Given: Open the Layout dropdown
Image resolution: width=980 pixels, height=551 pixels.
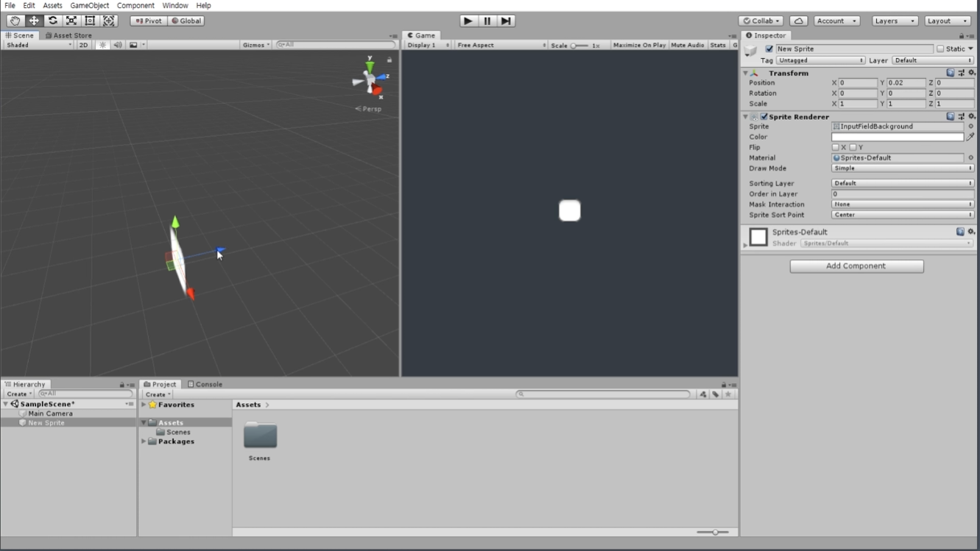Looking at the screenshot, I should [948, 21].
